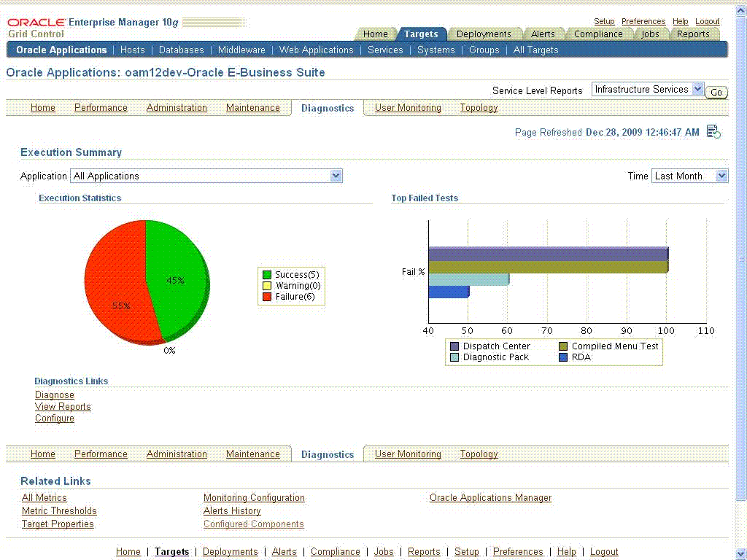Click the Oracle logo
This screenshot has height=560, width=747.
coord(36,23)
